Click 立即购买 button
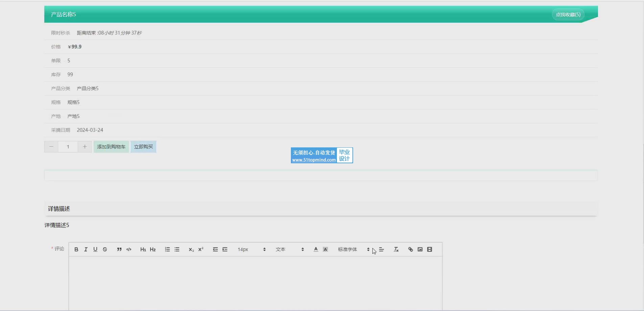This screenshot has height=311, width=644. point(143,147)
